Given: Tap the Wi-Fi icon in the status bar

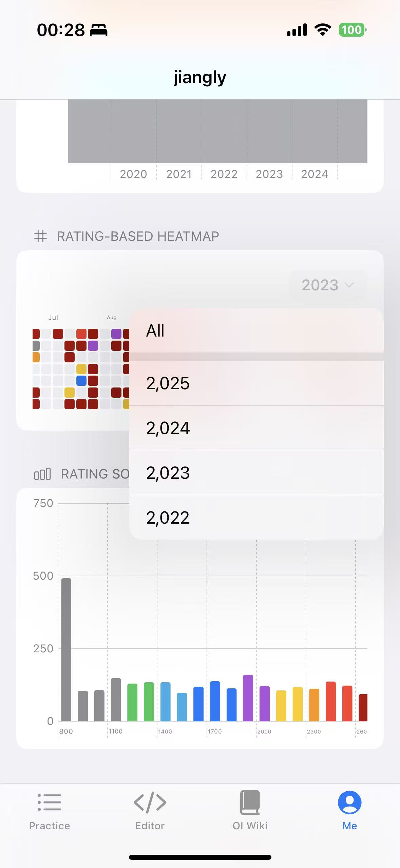Looking at the screenshot, I should click(322, 30).
